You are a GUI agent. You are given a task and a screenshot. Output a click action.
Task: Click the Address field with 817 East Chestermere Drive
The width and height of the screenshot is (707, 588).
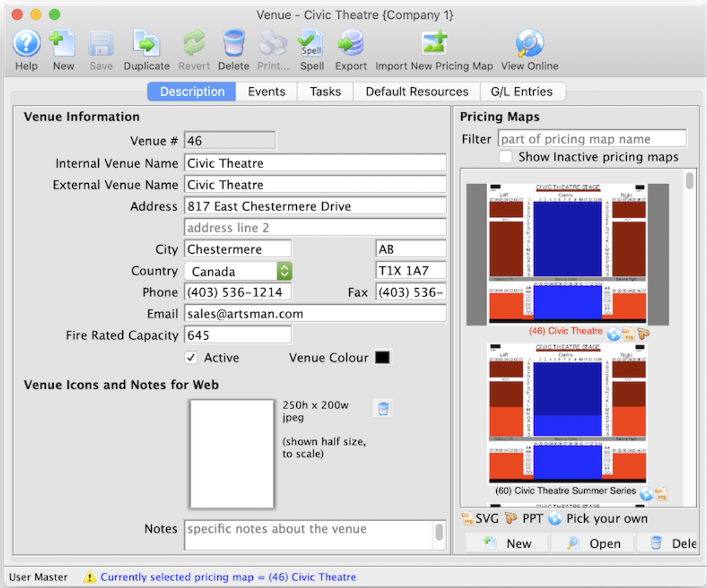click(315, 206)
